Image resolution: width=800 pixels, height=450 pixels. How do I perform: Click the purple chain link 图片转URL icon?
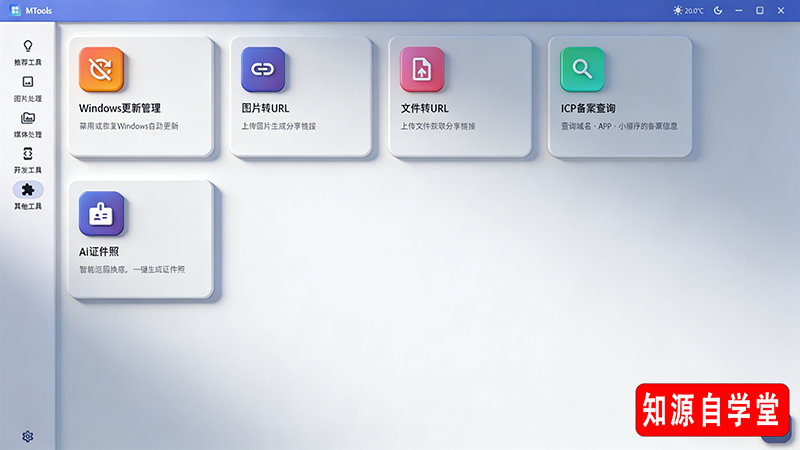[x=262, y=69]
